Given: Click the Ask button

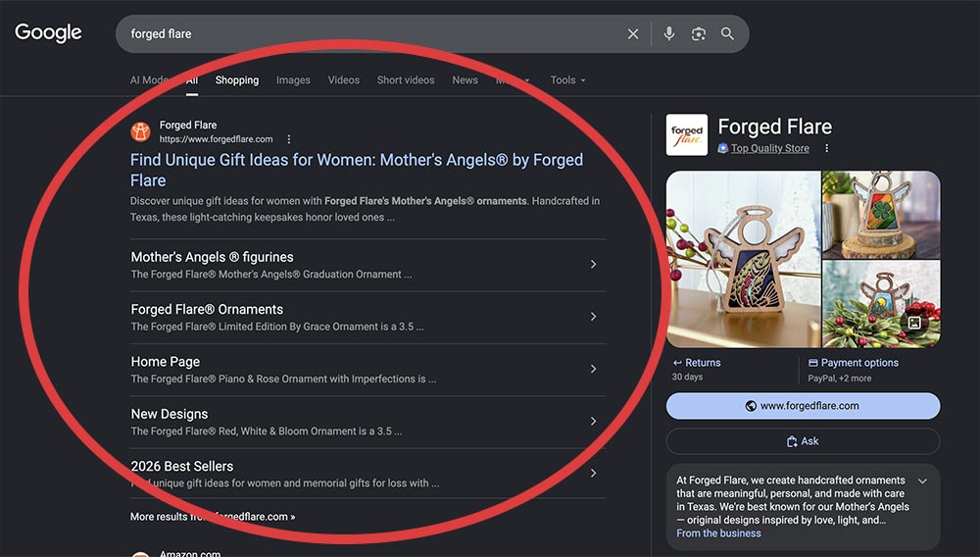Looking at the screenshot, I should pos(804,441).
